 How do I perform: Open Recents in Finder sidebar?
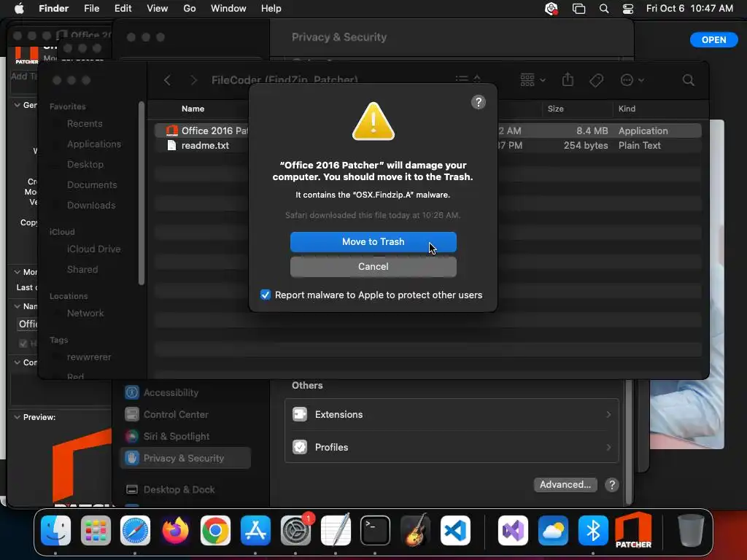85,124
